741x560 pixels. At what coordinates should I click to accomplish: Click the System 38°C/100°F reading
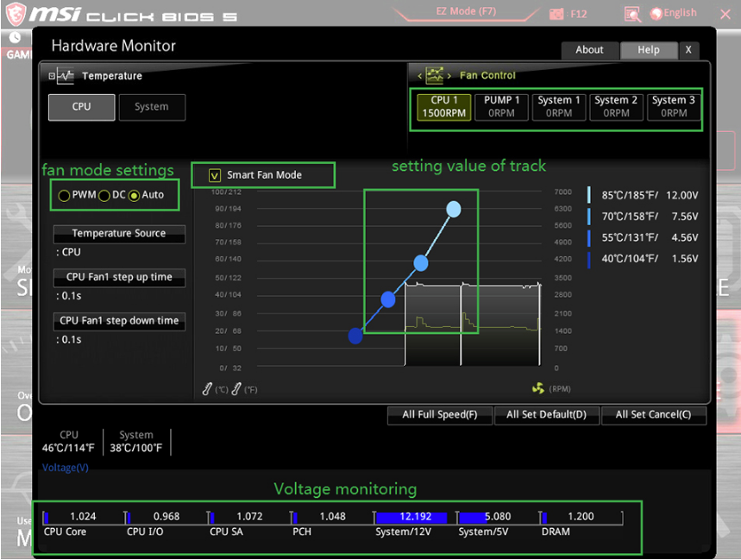point(136,442)
